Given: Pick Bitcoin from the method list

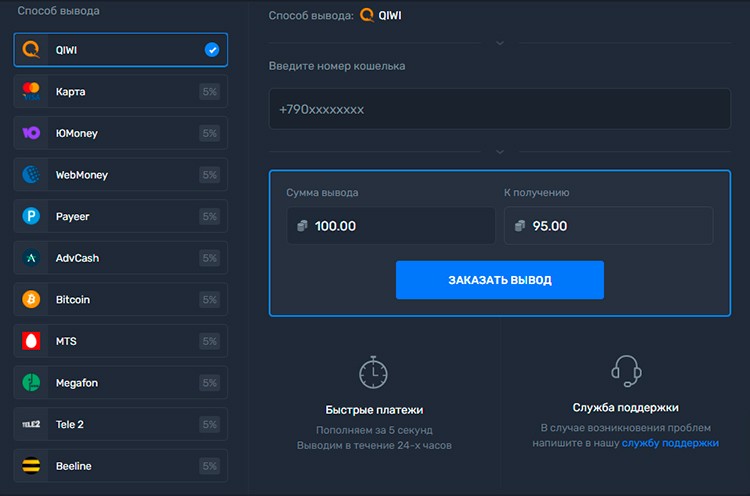Looking at the screenshot, I should pyautogui.click(x=121, y=299).
